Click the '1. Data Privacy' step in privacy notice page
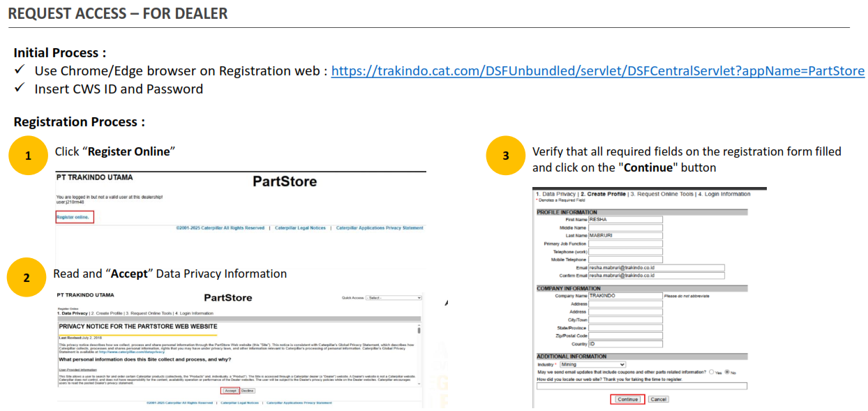 pyautogui.click(x=73, y=313)
